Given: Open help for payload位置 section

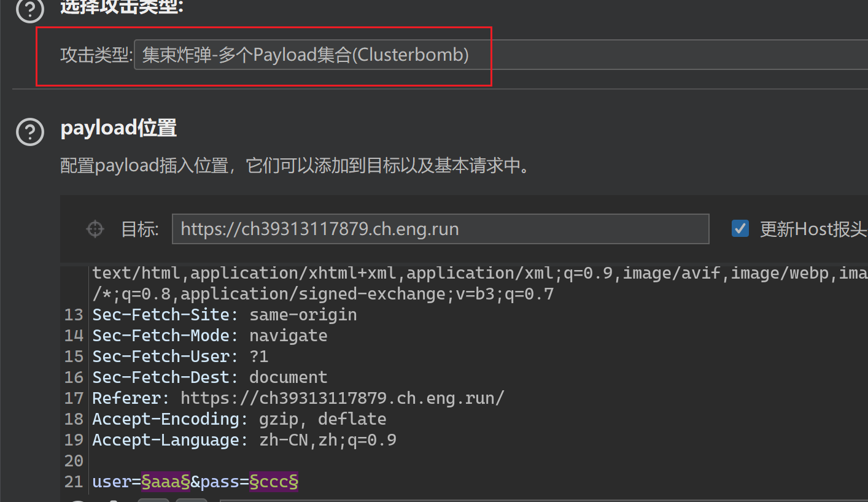Looking at the screenshot, I should click(x=30, y=132).
